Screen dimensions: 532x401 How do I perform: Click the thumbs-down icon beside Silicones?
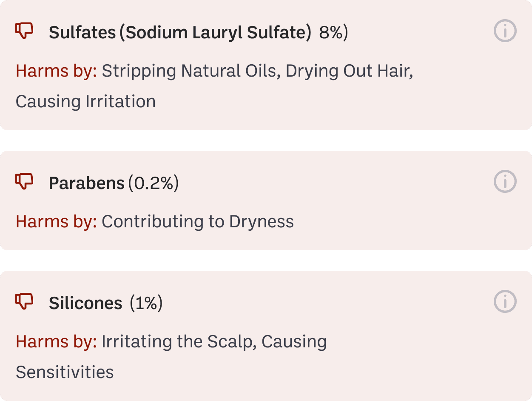24,302
